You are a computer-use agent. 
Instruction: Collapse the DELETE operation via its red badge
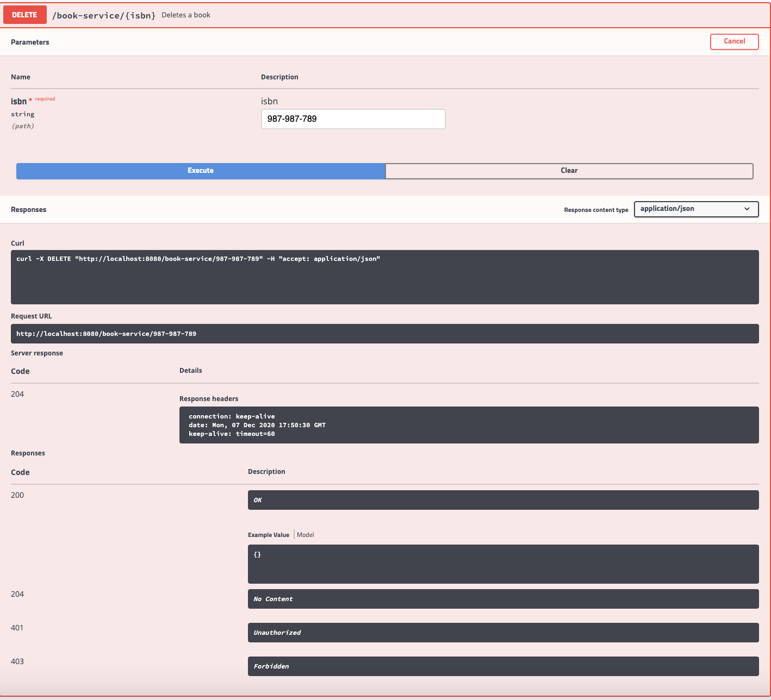pos(24,15)
